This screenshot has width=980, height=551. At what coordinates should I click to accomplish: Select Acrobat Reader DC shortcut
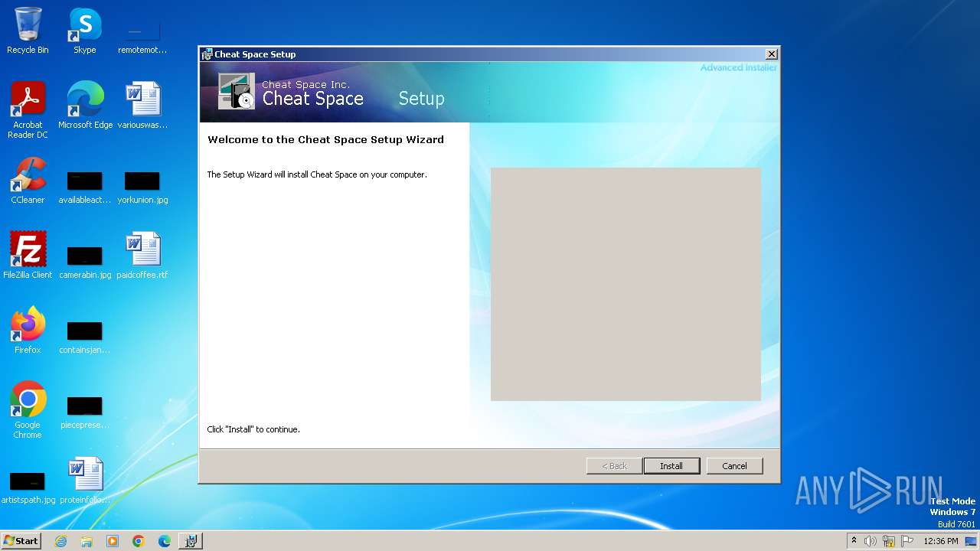point(28,111)
